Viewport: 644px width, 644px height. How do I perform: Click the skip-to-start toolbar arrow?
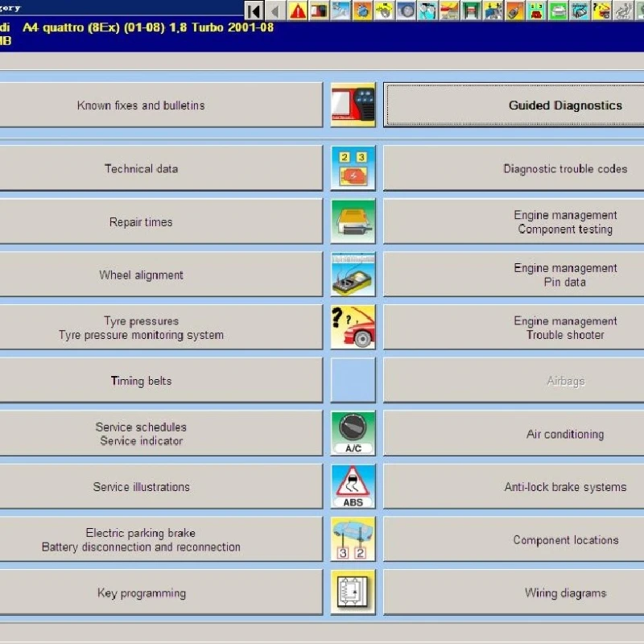click(x=254, y=10)
